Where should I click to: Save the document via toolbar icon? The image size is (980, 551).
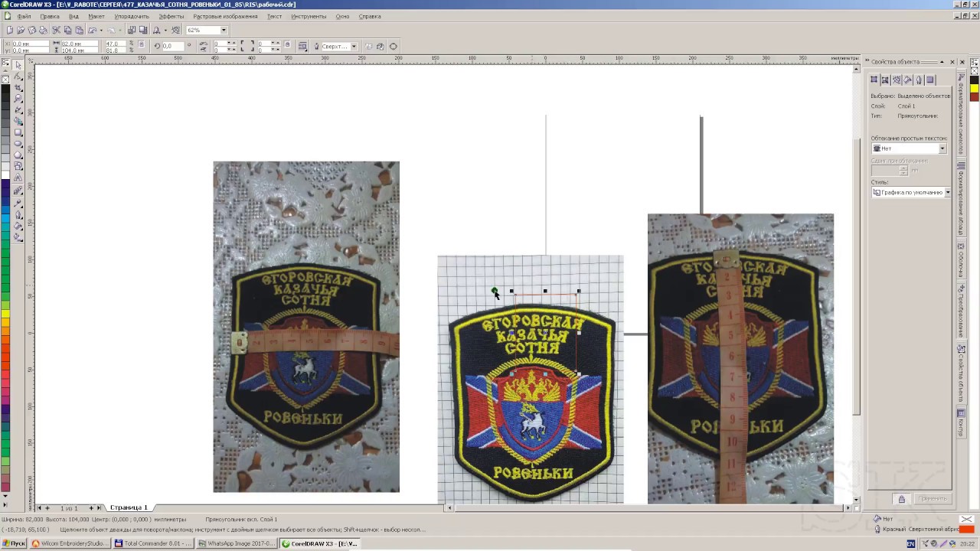31,30
